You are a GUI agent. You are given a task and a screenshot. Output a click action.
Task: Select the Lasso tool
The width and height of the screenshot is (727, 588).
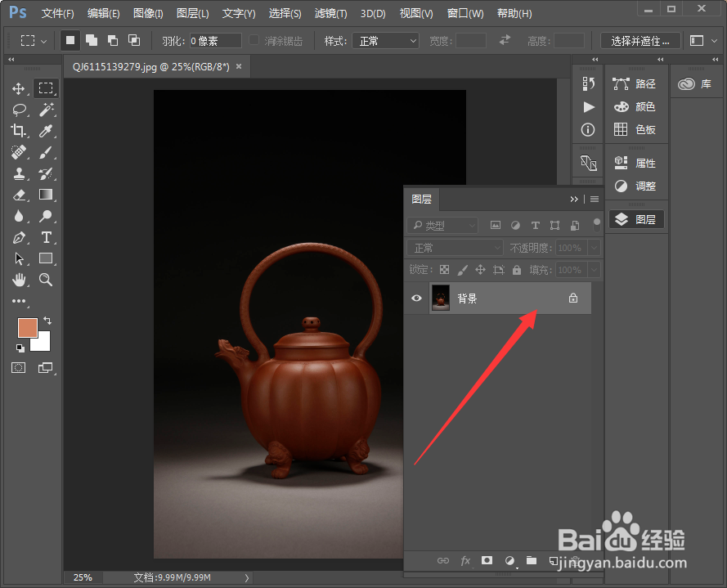[19, 110]
